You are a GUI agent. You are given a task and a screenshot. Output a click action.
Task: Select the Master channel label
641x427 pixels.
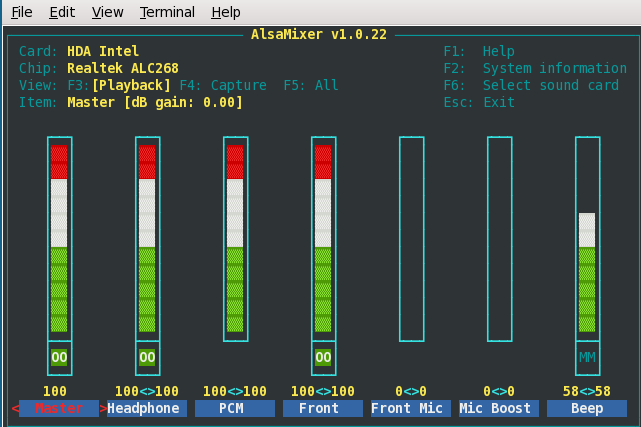[x=59, y=408]
